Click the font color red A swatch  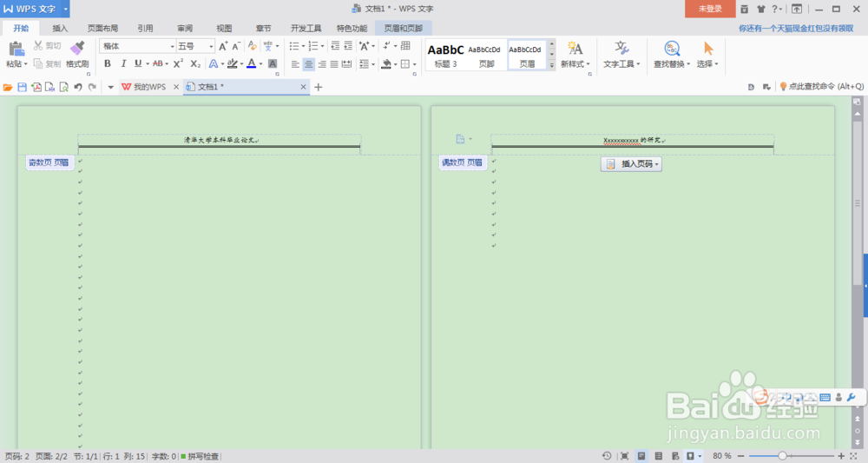[252, 63]
